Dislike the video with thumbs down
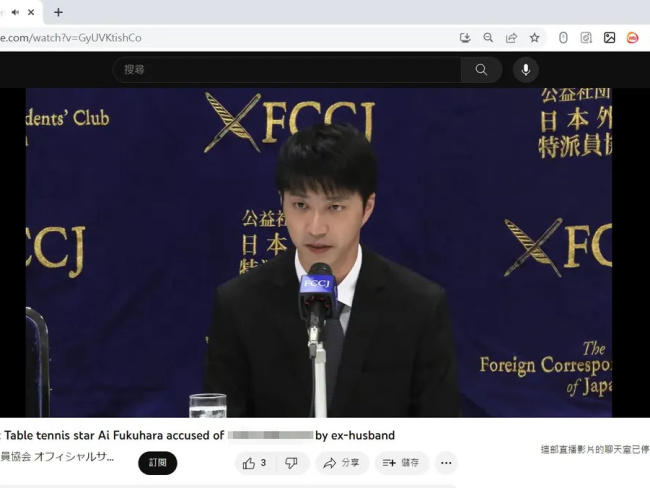 [291, 463]
